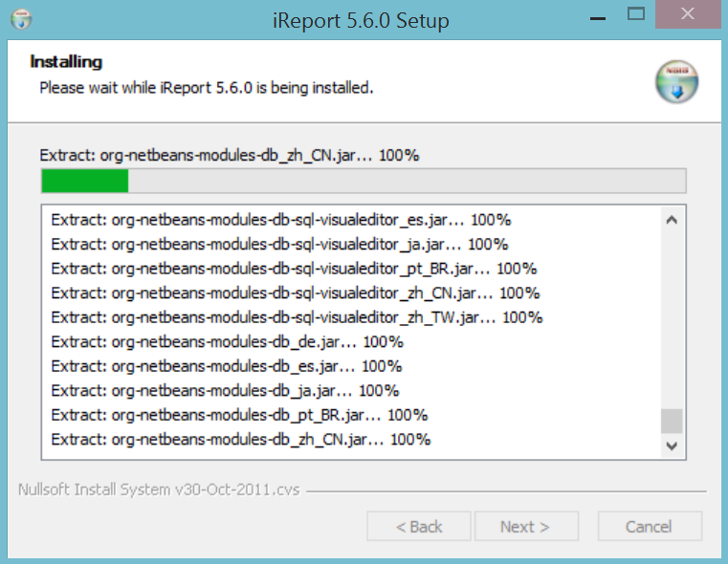Select log row modules-db_ja.jar

pyautogui.click(x=225, y=391)
